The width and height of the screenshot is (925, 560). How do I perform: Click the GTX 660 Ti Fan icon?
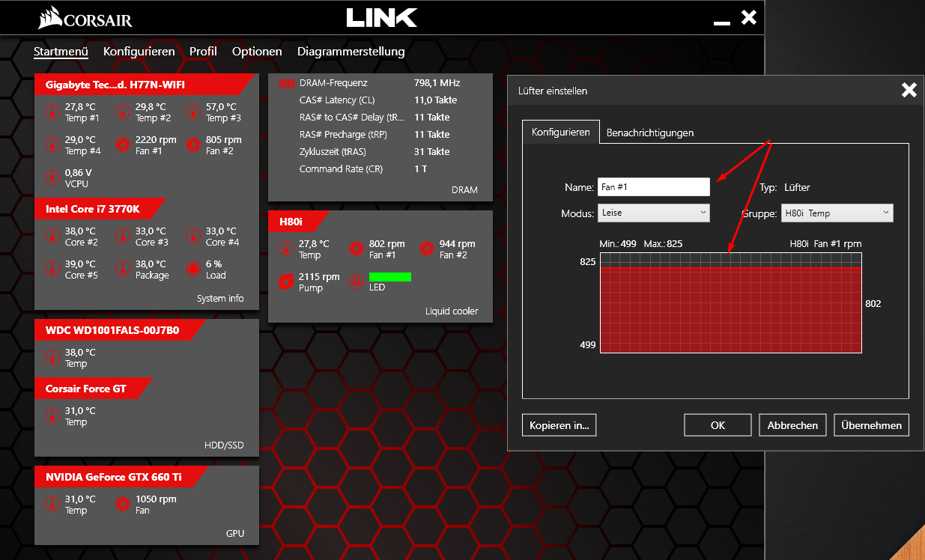[122, 505]
